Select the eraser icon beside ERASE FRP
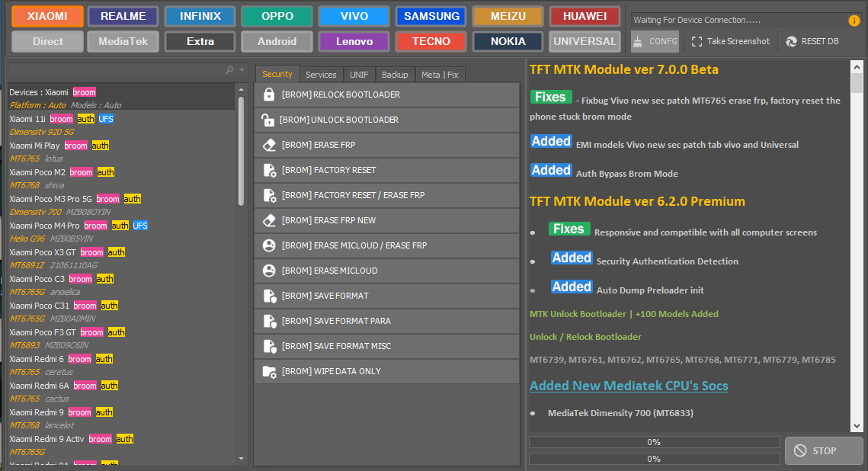The image size is (868, 471). 271,145
